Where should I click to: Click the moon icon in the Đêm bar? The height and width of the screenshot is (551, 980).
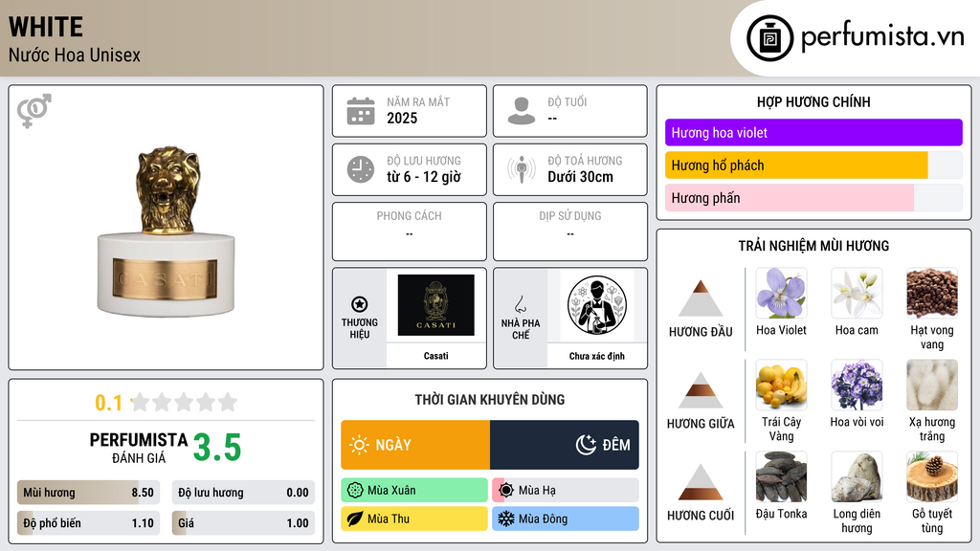coord(586,445)
